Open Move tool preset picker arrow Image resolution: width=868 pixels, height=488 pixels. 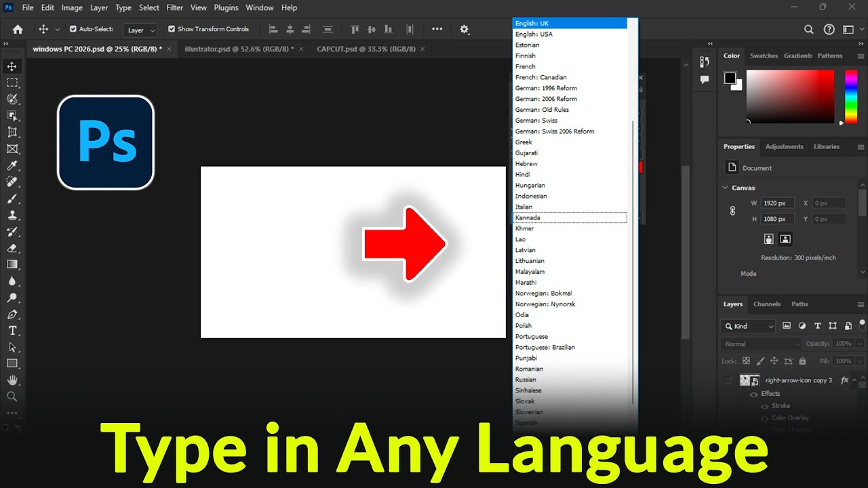57,29
